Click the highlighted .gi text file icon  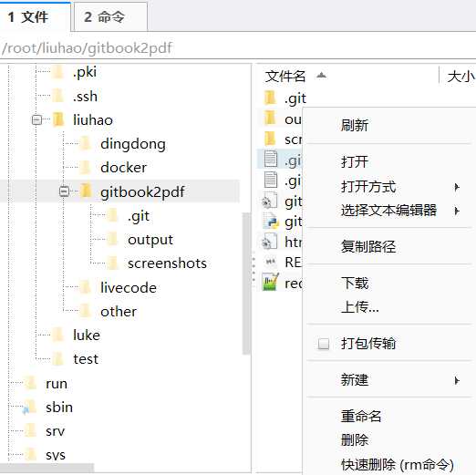[x=270, y=159]
